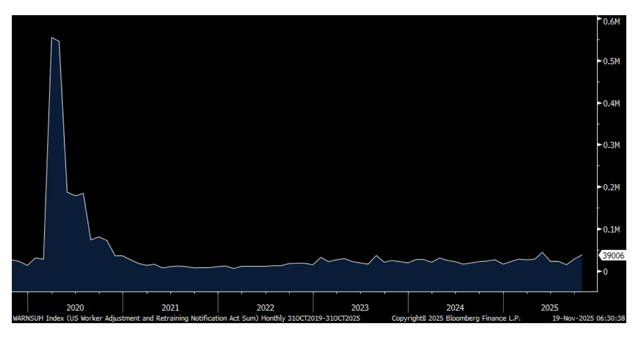Click the 0.5M y-axis tick label

click(x=611, y=61)
